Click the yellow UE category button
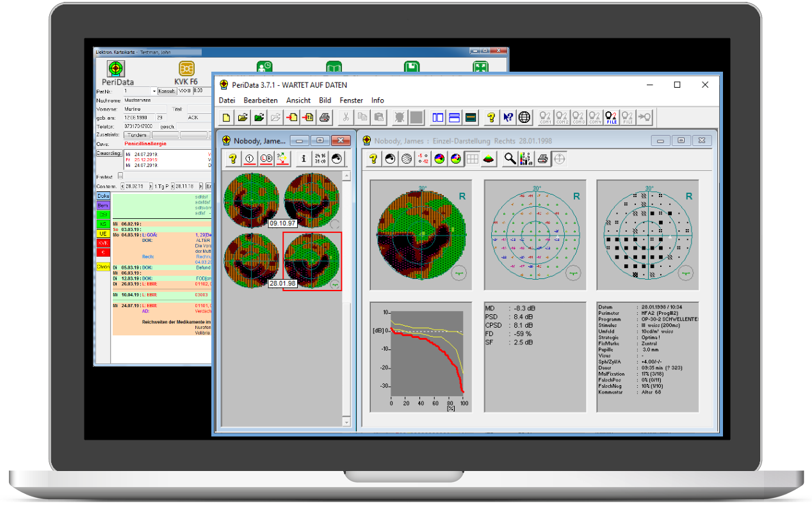The width and height of the screenshot is (812, 512). coord(103,234)
